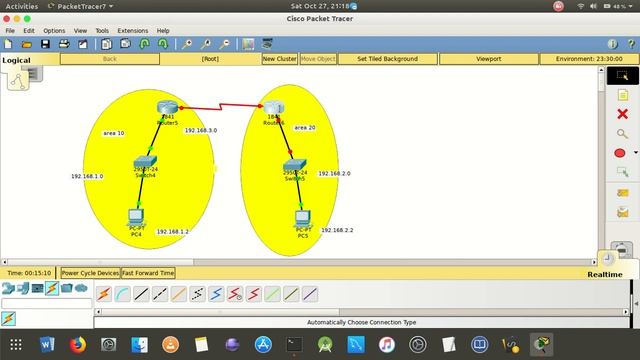The width and height of the screenshot is (640, 360).
Task: Open the View menu
Action: 80,31
